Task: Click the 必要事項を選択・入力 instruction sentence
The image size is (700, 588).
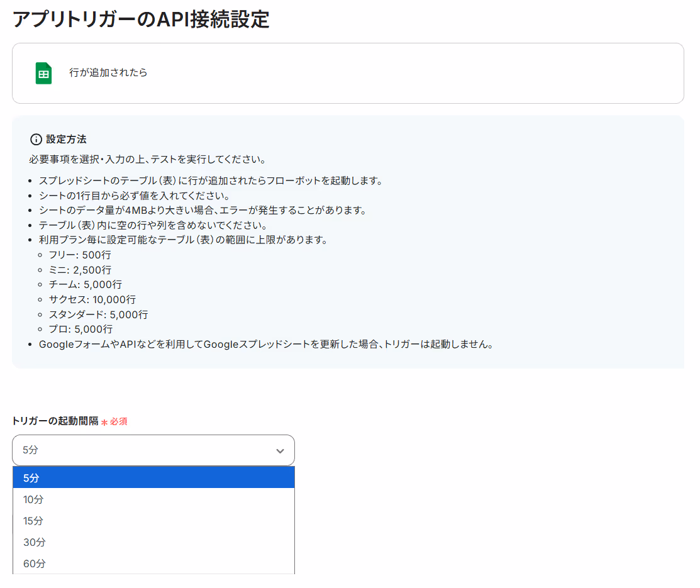Action: (148, 159)
